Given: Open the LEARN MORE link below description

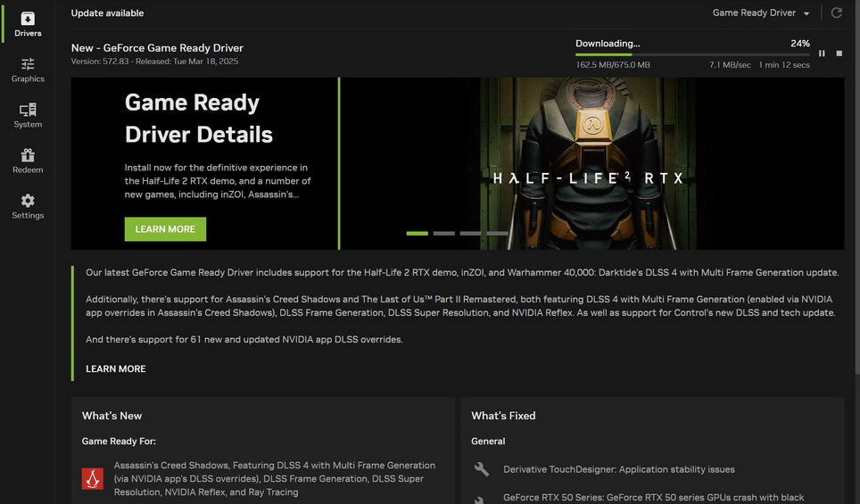Looking at the screenshot, I should pos(115,368).
